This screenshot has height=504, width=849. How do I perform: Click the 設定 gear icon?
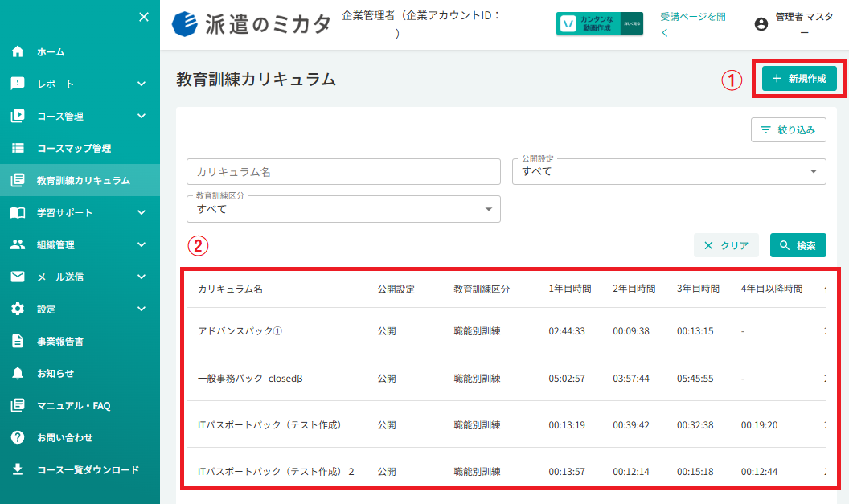pyautogui.click(x=18, y=309)
